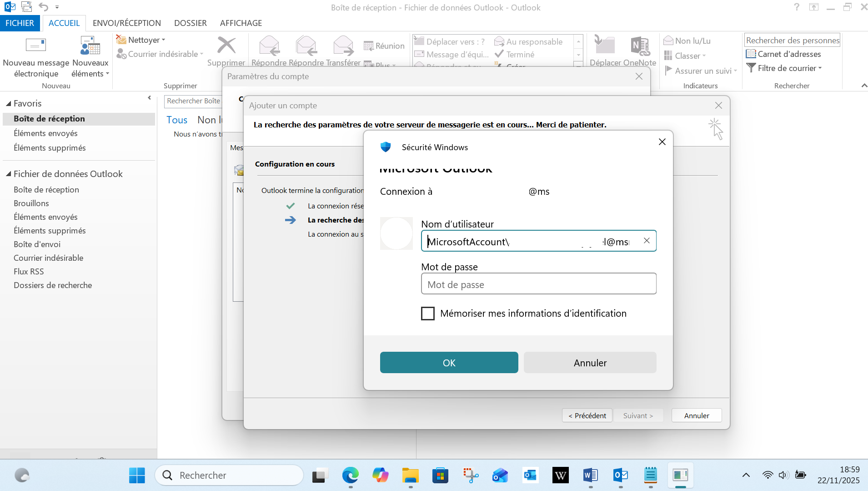Image resolution: width=868 pixels, height=491 pixels.
Task: Clear the Nom d'utilisateur field
Action: (647, 241)
